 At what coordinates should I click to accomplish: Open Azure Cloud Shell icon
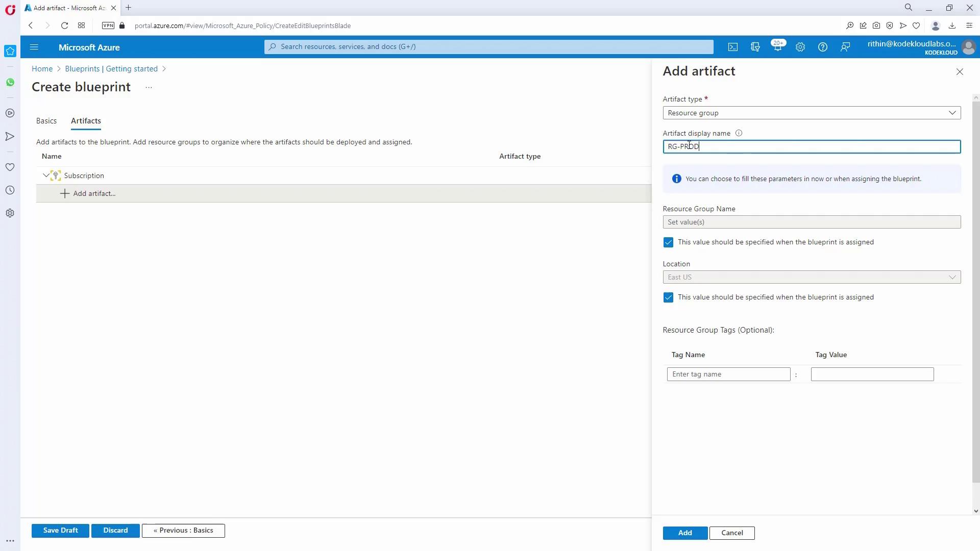point(733,47)
